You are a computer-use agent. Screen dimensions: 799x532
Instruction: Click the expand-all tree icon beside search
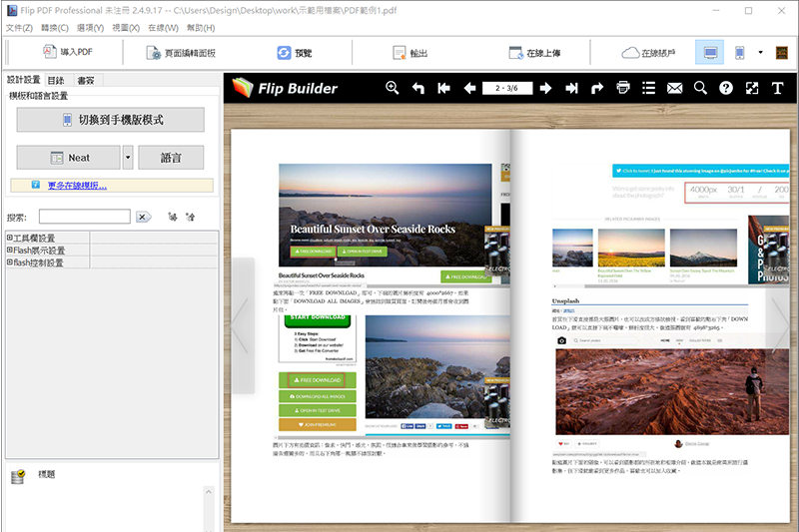click(173, 217)
